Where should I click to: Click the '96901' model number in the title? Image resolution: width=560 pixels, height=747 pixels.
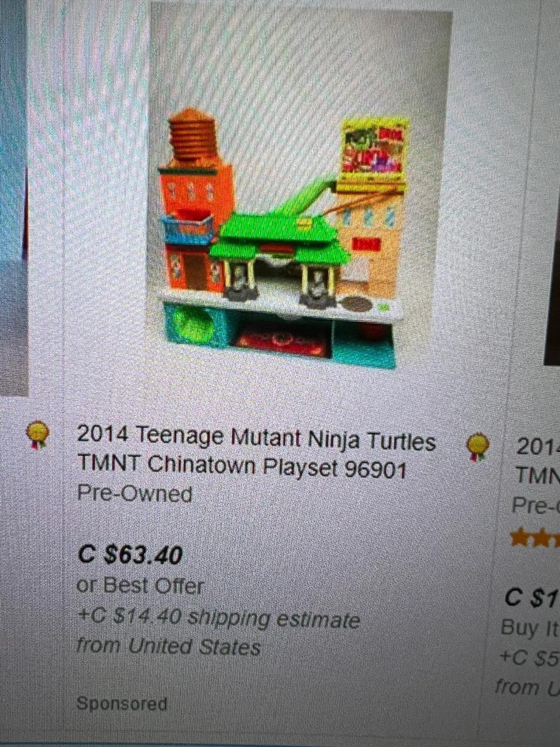(x=375, y=469)
